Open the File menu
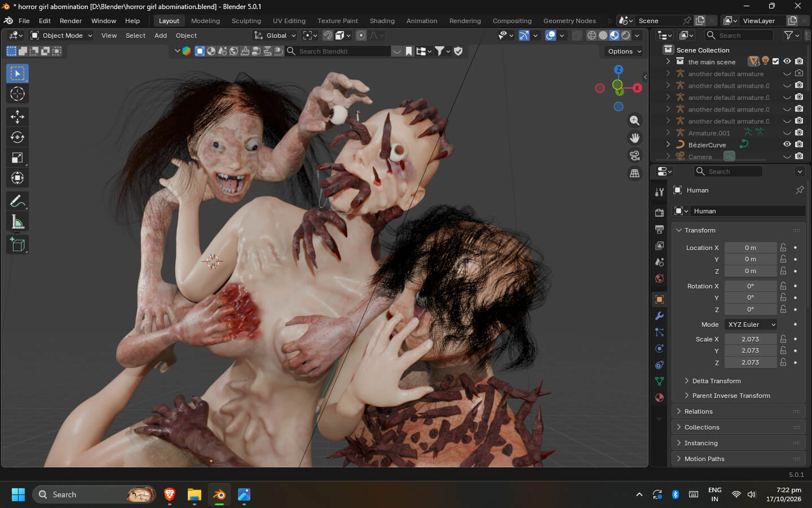812x508 pixels. [24, 21]
